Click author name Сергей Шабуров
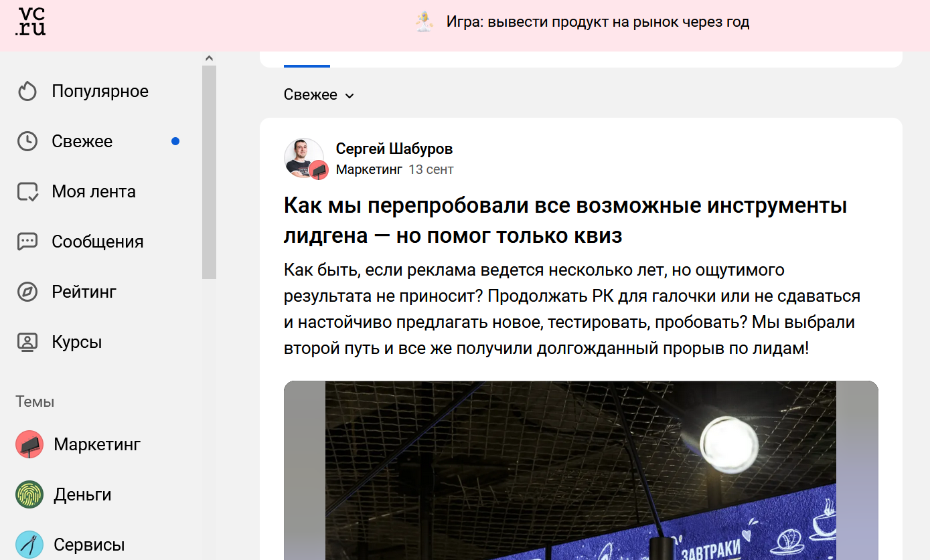 (394, 149)
